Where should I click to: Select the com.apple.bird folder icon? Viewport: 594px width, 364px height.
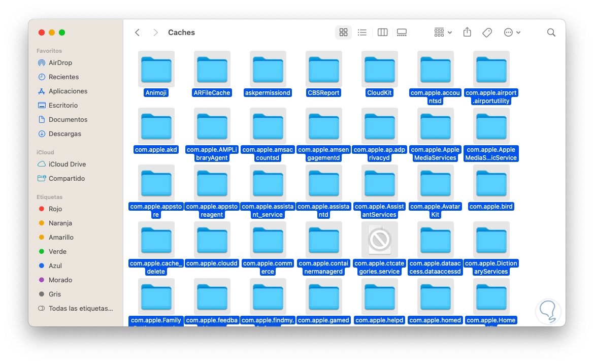pos(491,183)
